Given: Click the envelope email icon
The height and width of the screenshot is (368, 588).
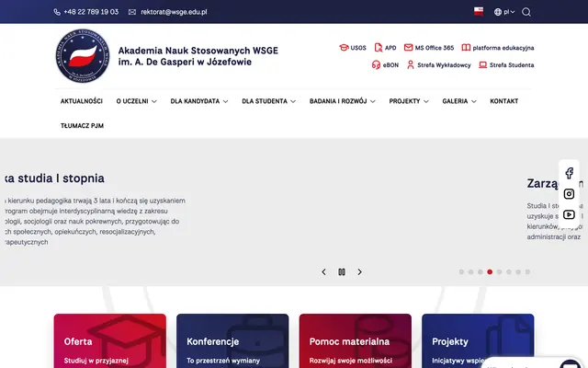Looking at the screenshot, I should click(x=132, y=12).
